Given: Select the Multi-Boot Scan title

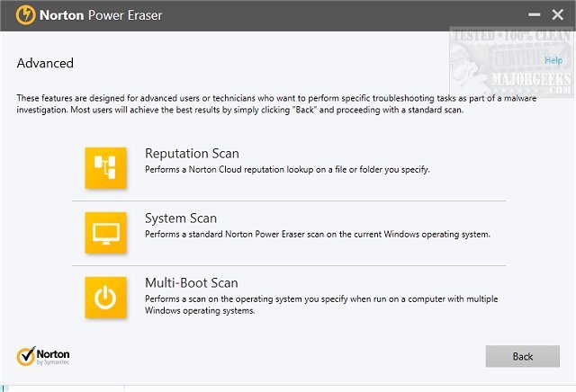Looking at the screenshot, I should click(x=192, y=283).
